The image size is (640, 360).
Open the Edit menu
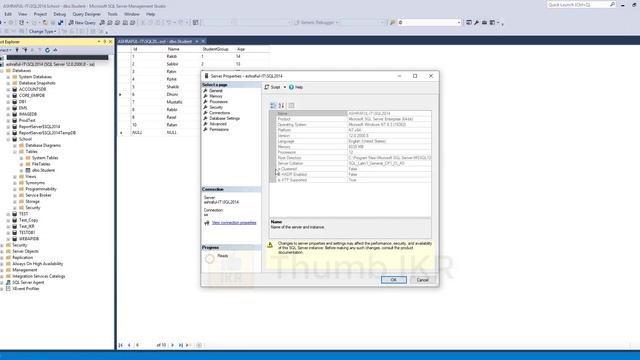click(x=8, y=14)
